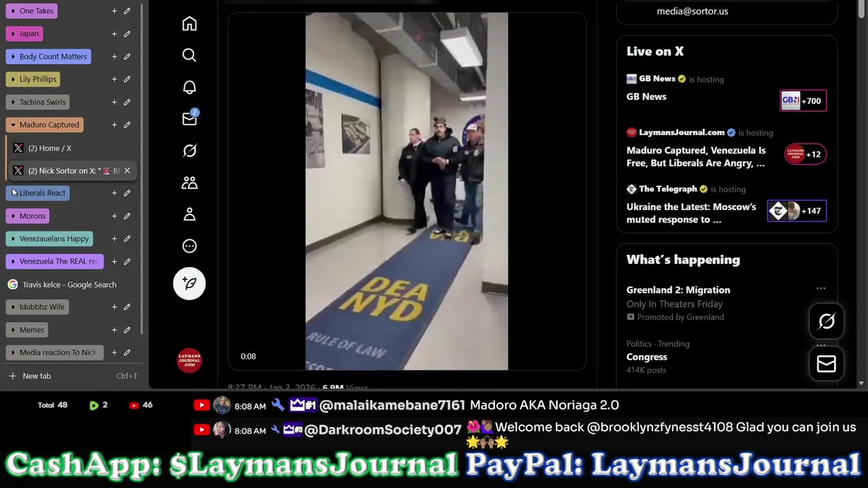The height and width of the screenshot is (488, 868).
Task: Edit the Maduro Captured tab group
Action: [127, 125]
